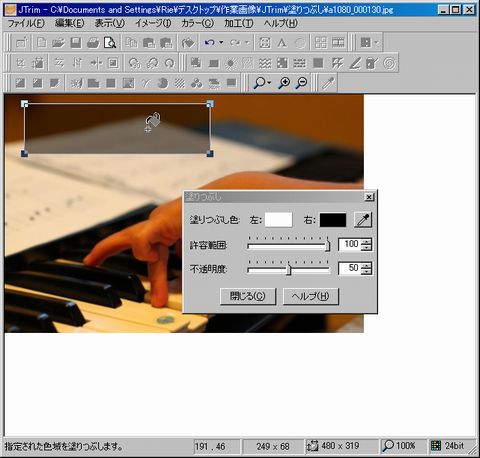Click the ヘルプ(H) dialog button

[311, 296]
